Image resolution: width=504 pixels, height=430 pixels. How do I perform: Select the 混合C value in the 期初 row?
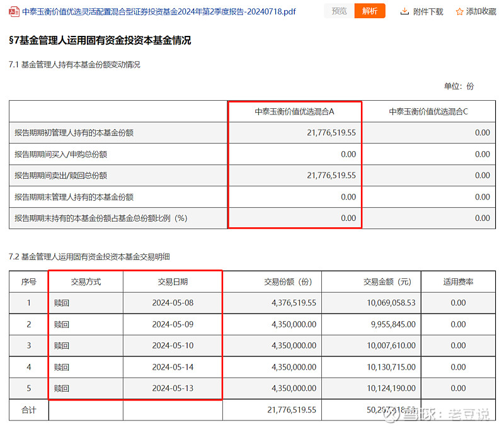click(483, 133)
